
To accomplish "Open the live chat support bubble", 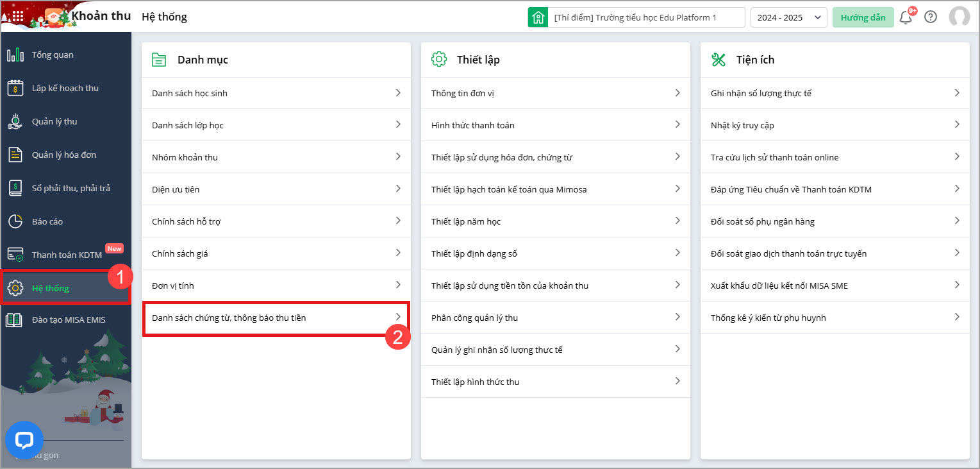I will 24,440.
